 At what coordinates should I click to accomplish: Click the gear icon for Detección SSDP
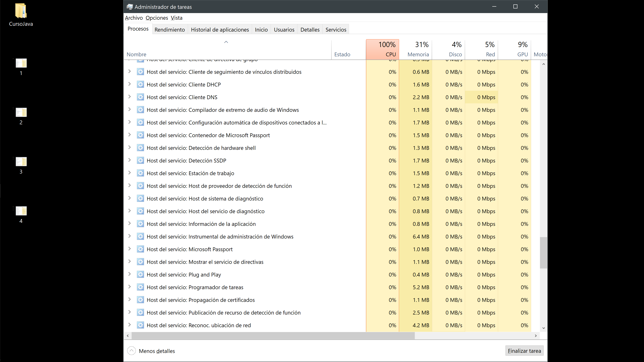pyautogui.click(x=140, y=160)
